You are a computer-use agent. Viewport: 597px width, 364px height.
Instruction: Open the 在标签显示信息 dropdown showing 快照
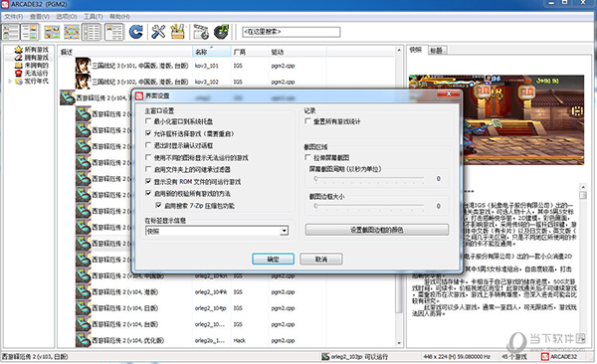click(217, 231)
